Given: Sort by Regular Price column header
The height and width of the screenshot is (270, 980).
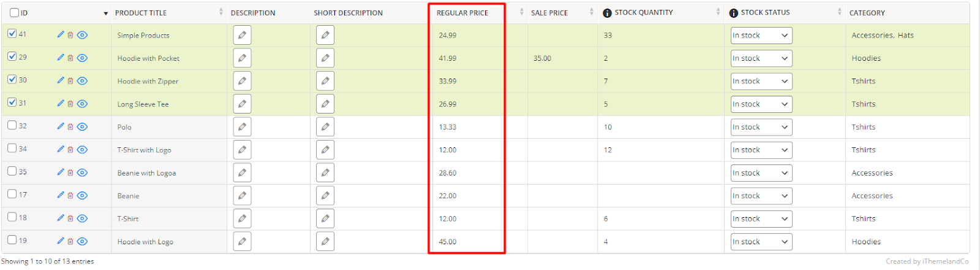Looking at the screenshot, I should (x=462, y=13).
